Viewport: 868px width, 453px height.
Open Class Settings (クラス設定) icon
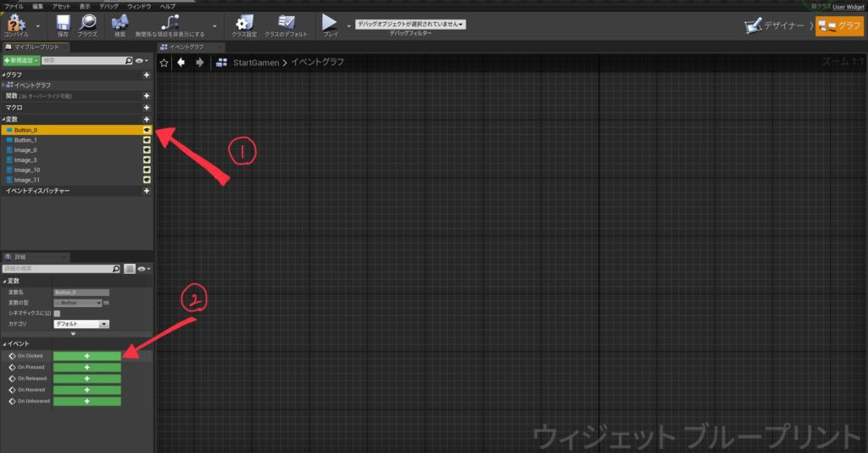244,23
